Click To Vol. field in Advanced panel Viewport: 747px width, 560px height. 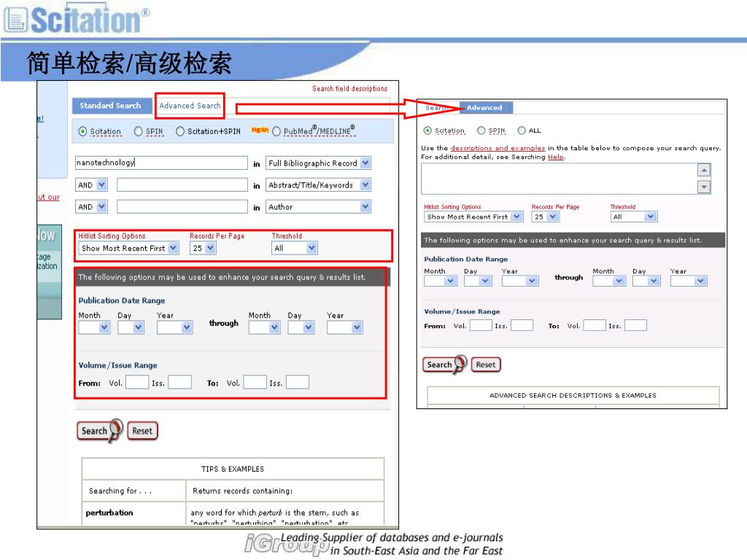pyautogui.click(x=595, y=325)
